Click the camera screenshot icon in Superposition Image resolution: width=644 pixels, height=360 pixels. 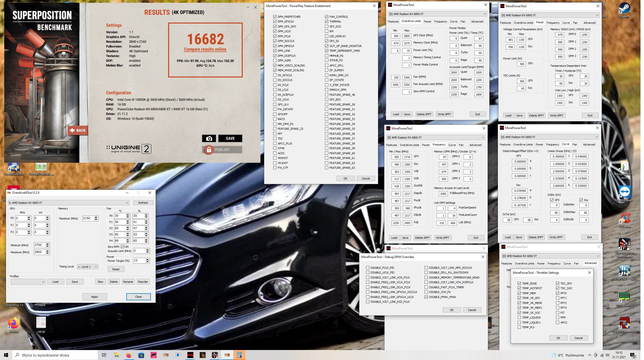(209, 138)
